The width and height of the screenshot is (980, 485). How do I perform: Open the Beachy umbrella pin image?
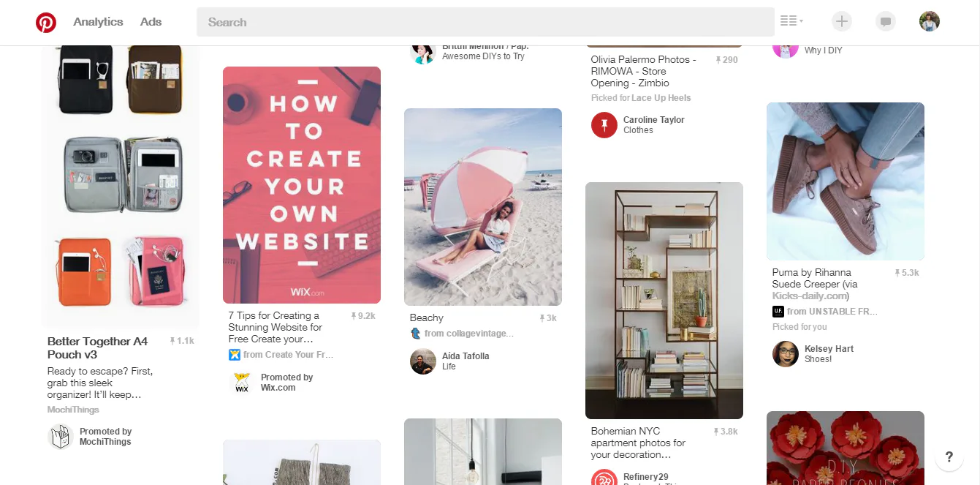point(483,207)
